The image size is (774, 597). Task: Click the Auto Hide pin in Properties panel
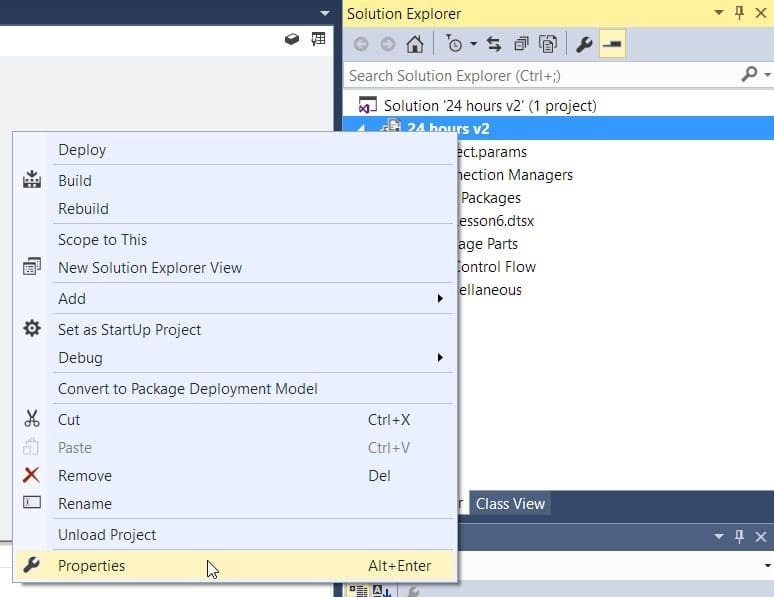pyautogui.click(x=739, y=536)
